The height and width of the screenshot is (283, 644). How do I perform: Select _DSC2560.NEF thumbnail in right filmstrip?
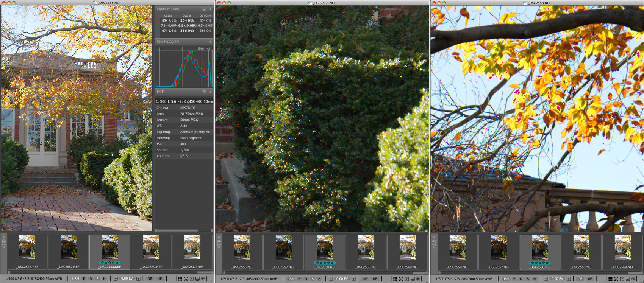623,250
